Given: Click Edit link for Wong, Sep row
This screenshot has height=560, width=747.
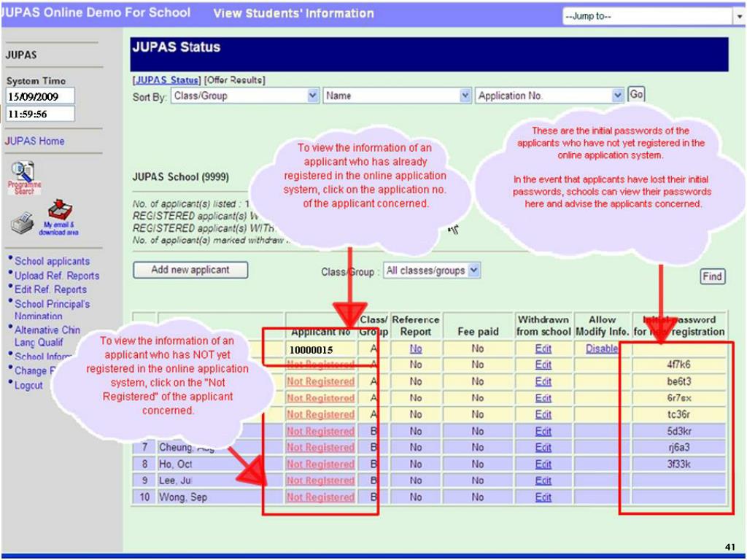Looking at the screenshot, I should [x=543, y=497].
